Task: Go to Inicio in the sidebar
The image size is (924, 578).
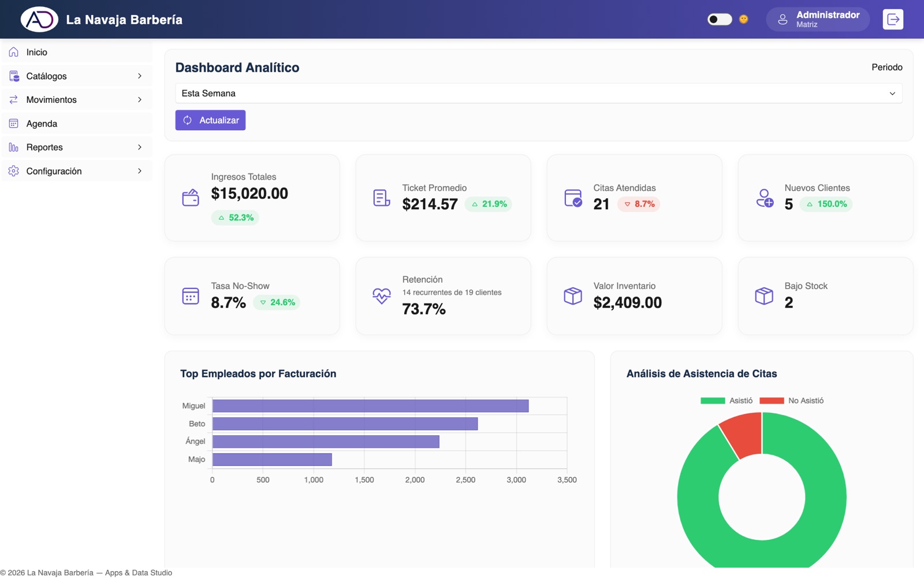Action: 76,52
